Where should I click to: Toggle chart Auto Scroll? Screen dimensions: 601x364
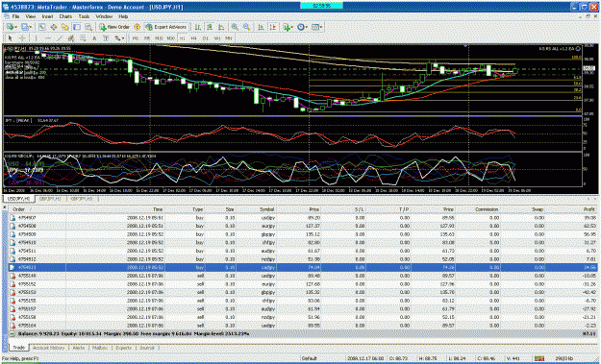click(261, 27)
